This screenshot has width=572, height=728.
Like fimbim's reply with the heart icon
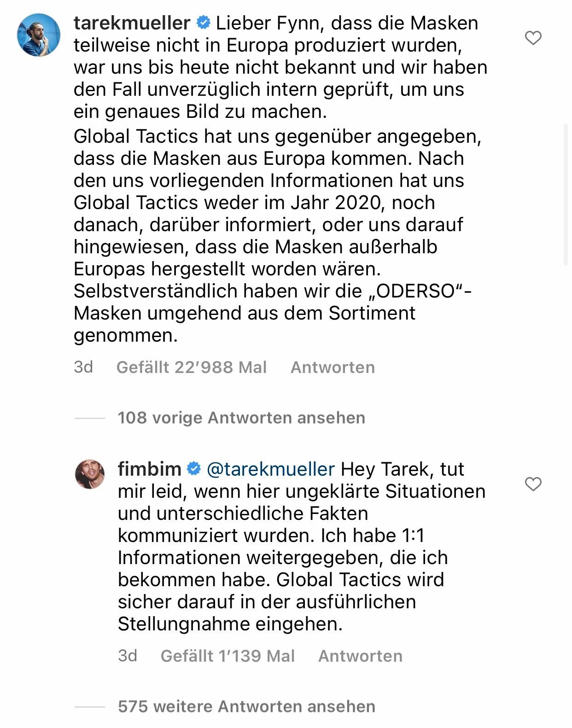pyautogui.click(x=533, y=483)
